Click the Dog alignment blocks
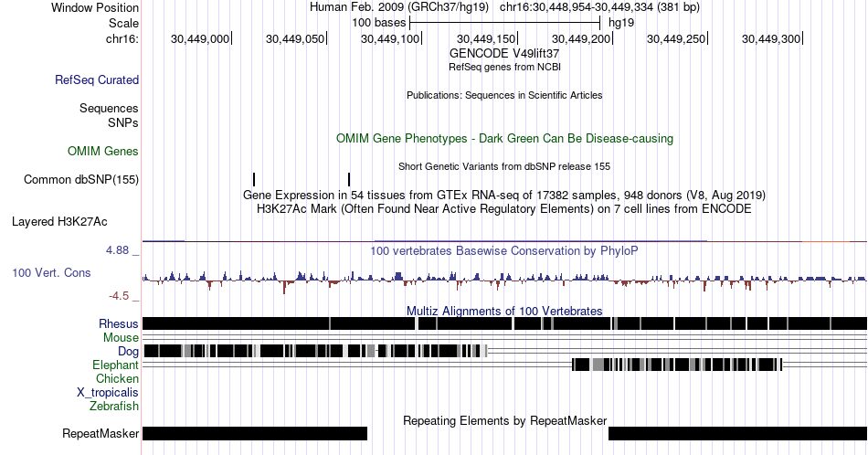The image size is (868, 455). 315,351
